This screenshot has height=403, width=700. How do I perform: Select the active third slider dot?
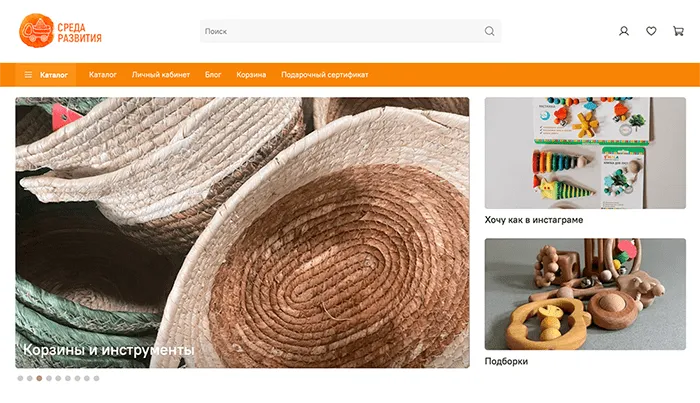pos(39,378)
